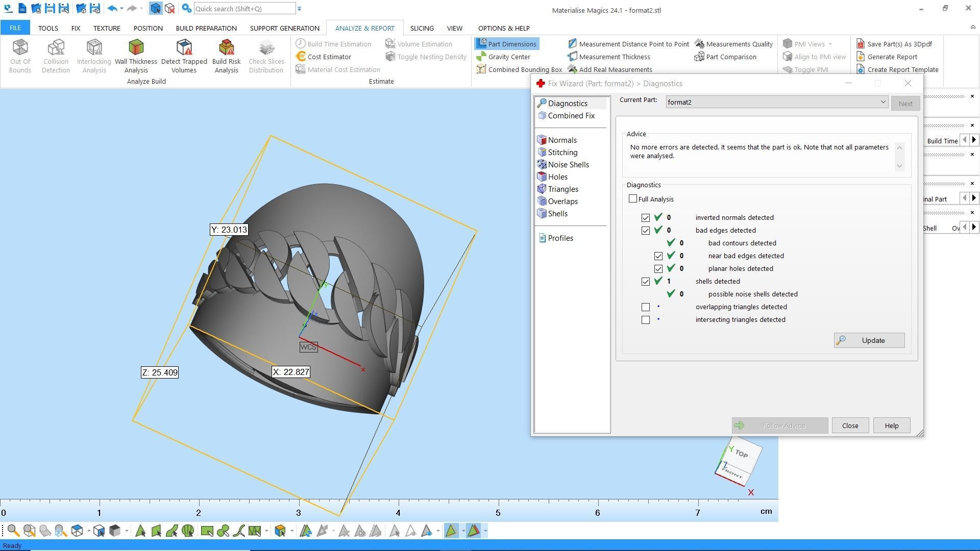Image resolution: width=980 pixels, height=551 pixels.
Task: Open the Cost Estimator
Action: coord(329,57)
